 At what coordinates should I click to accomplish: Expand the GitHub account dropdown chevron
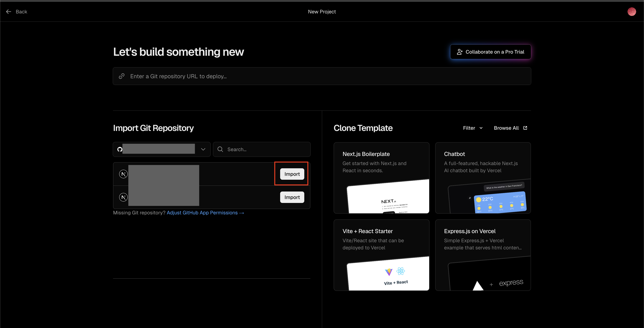(x=203, y=149)
